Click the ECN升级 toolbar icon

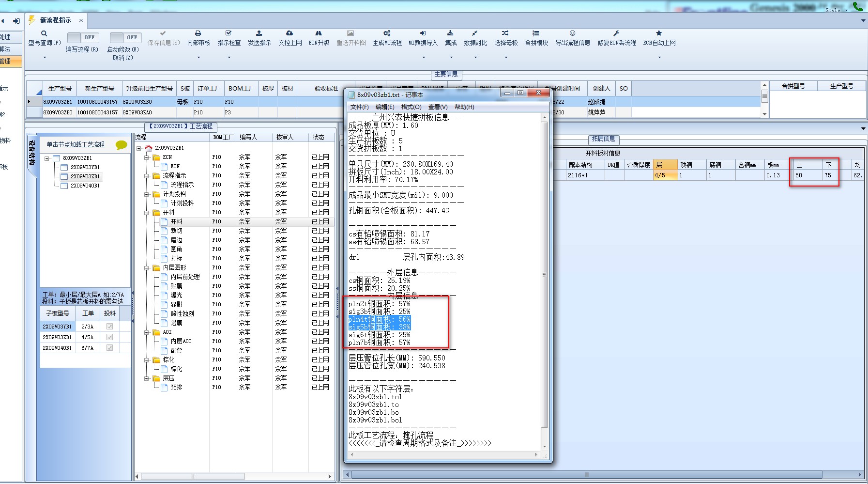(319, 33)
